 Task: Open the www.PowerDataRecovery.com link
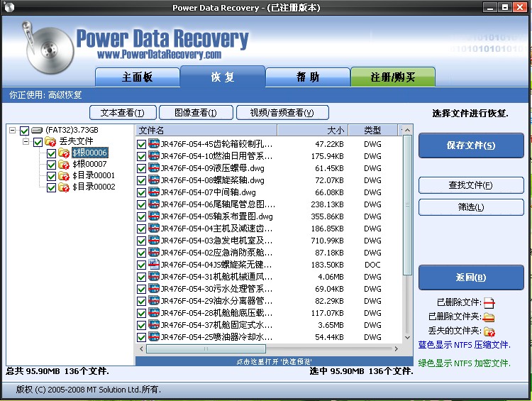coord(159,54)
